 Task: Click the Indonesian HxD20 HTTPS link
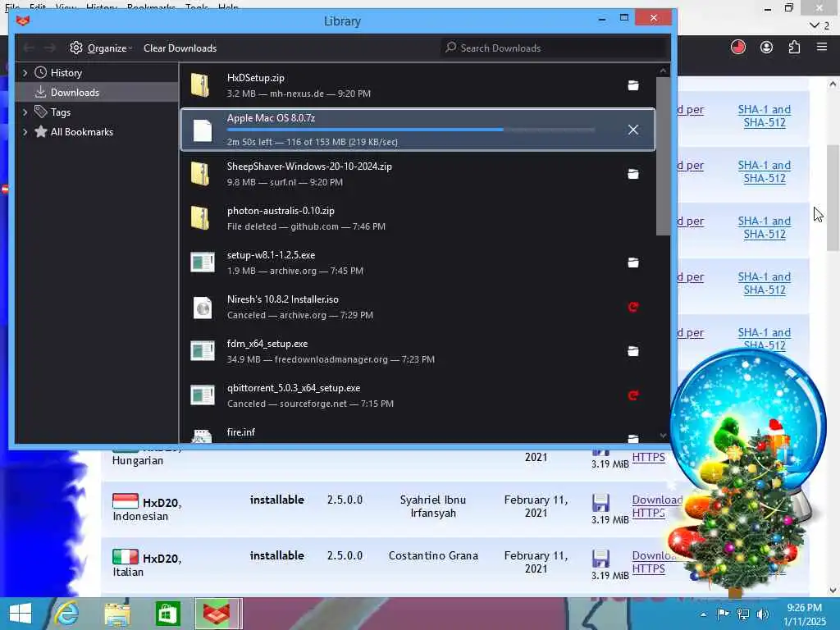point(648,513)
